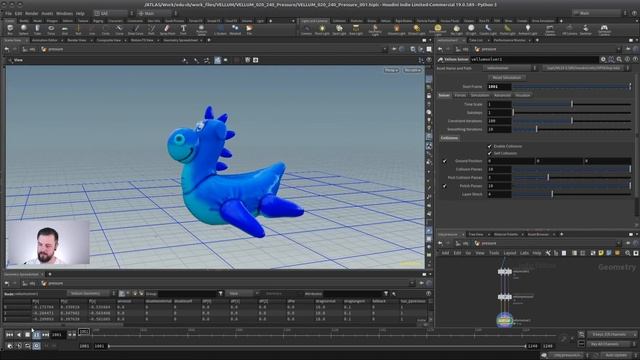Select the Box shelf tool
The width and height of the screenshot is (640, 360).
(10, 29)
